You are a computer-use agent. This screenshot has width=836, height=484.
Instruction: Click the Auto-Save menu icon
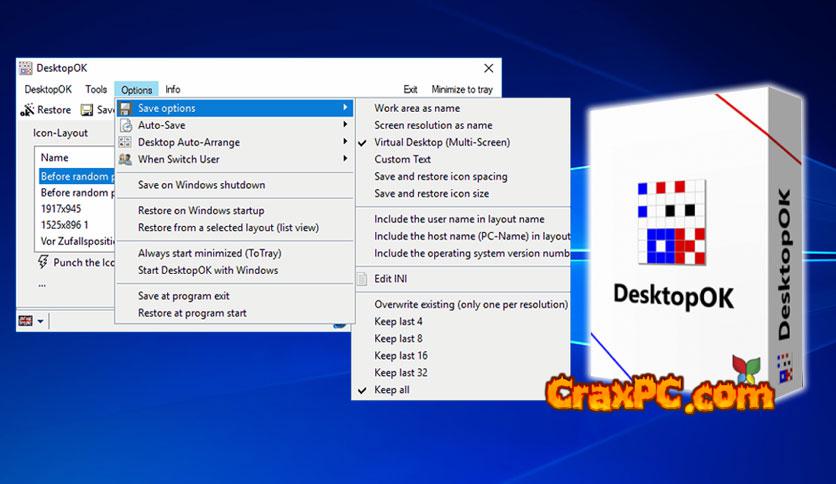[x=125, y=125]
